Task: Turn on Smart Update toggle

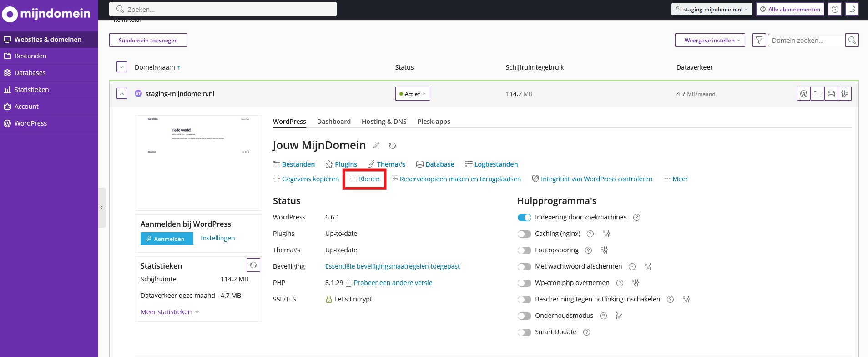Action: (x=525, y=332)
